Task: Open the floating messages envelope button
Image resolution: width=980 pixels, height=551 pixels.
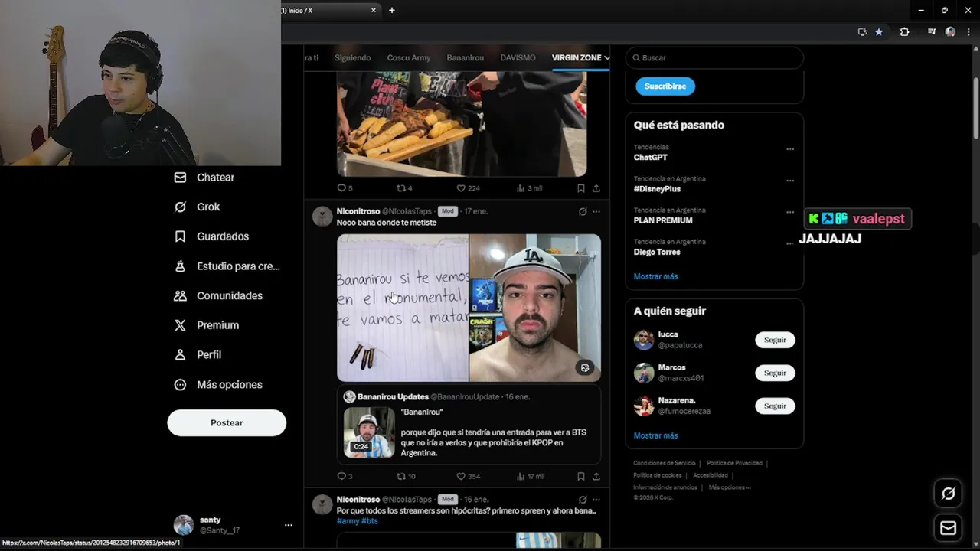Action: [948, 528]
